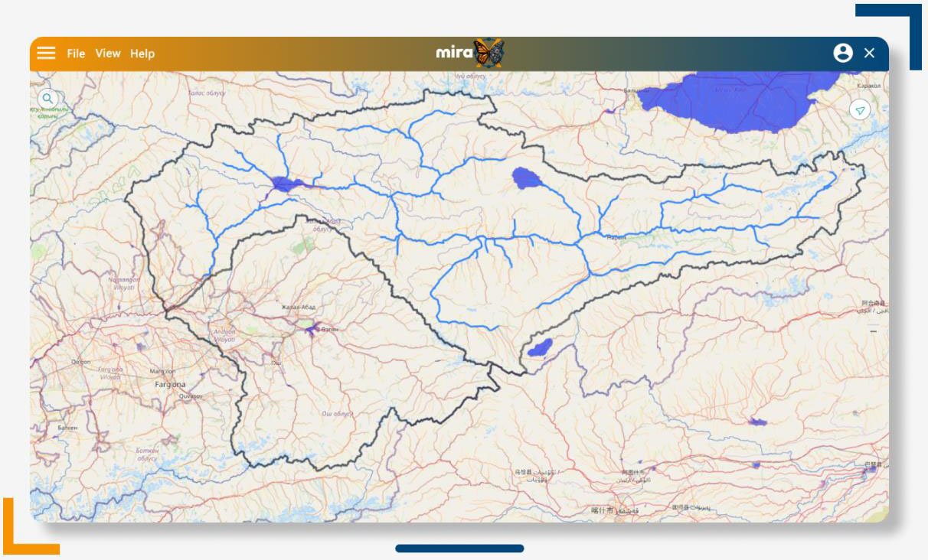Click the large blue lake near Karakol
Image resolution: width=928 pixels, height=560 pixels.
click(x=735, y=99)
